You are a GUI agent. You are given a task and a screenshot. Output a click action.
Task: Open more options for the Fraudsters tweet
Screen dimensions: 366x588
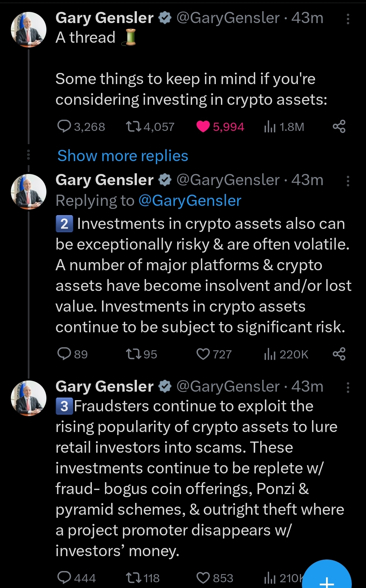[348, 387]
